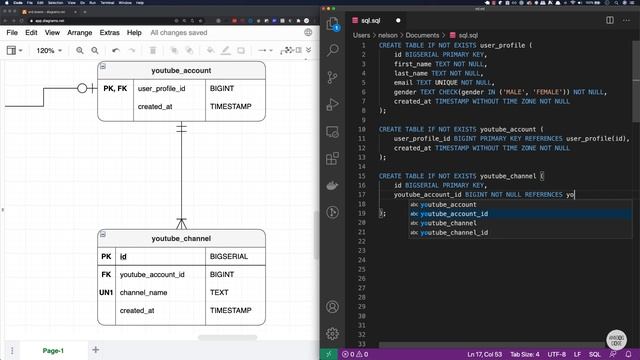Open the draw.io Edit menu
This screenshot has width=640, height=360.
point(31,33)
